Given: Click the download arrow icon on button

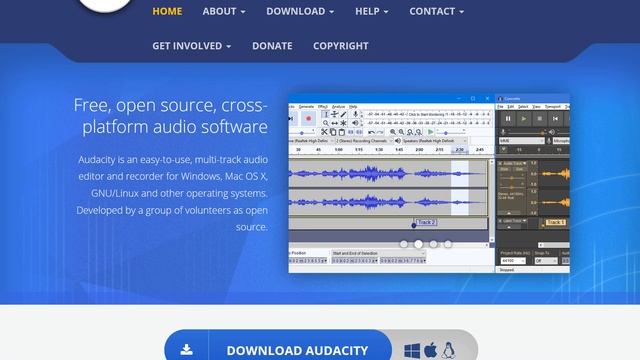Looking at the screenshot, I should click(187, 349).
